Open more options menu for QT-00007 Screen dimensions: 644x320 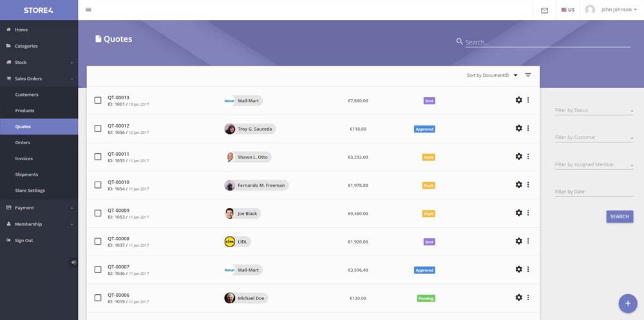(528, 270)
